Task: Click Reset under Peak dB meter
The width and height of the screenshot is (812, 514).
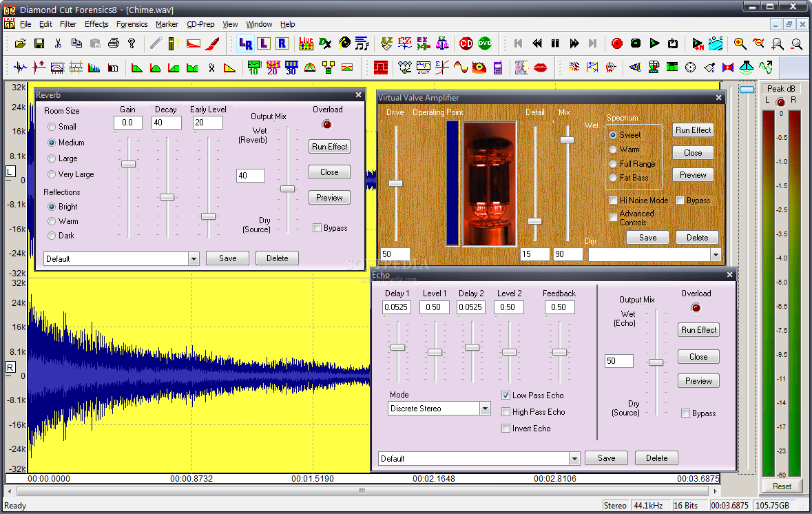Action: click(782, 486)
